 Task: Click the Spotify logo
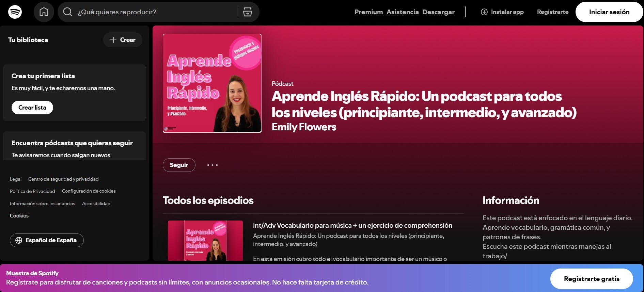click(x=15, y=12)
